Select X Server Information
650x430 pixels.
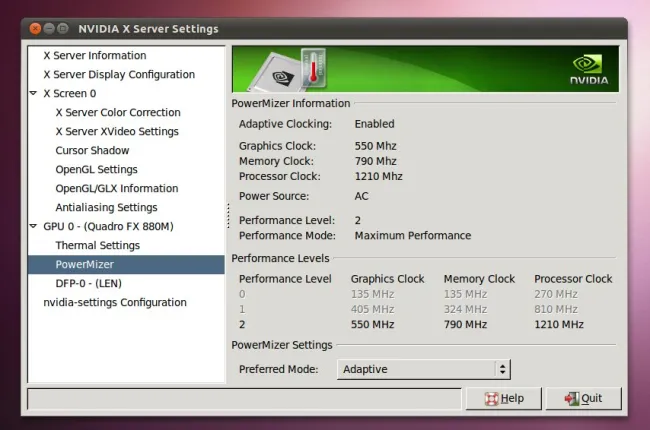coord(94,56)
